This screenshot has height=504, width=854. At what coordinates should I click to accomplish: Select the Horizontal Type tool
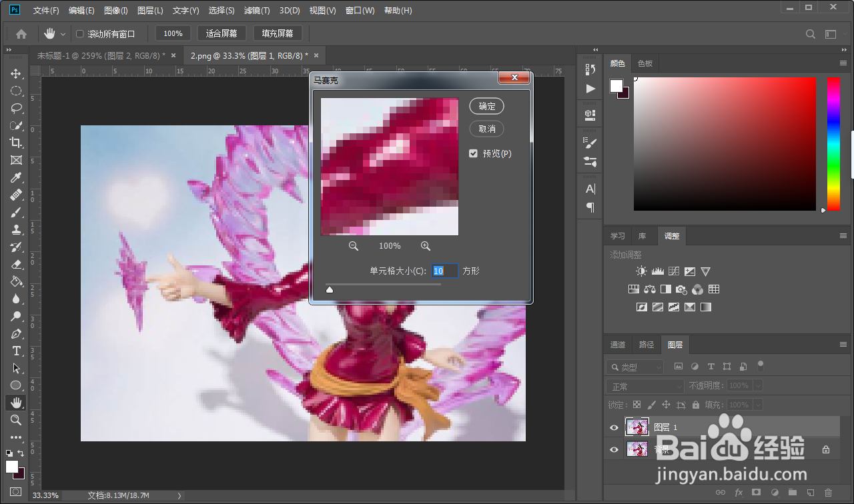tap(16, 351)
